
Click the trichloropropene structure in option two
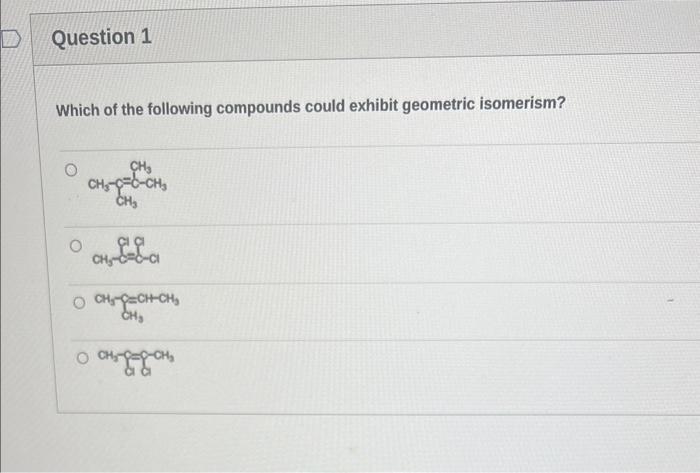coord(125,251)
